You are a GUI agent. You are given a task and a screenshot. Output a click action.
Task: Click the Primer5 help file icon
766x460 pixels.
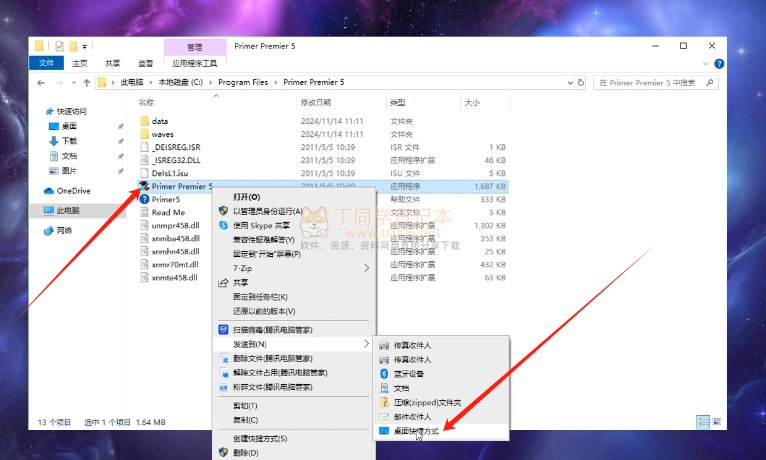[144, 199]
